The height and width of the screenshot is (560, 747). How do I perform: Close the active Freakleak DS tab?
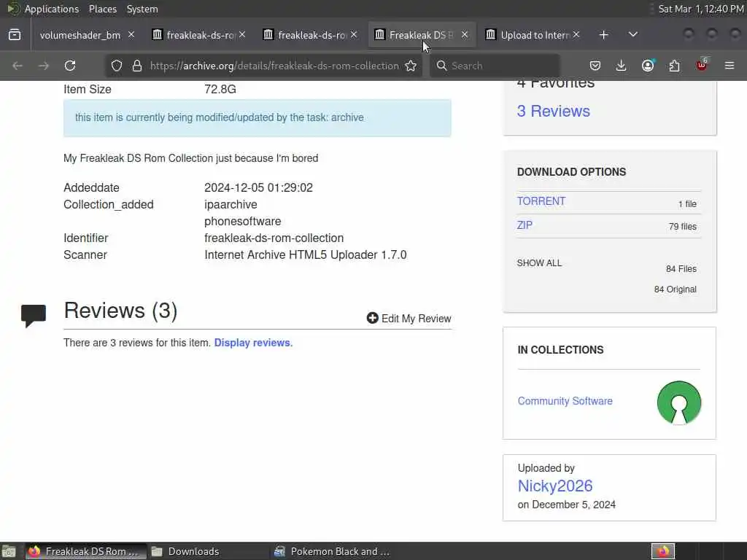click(x=465, y=35)
